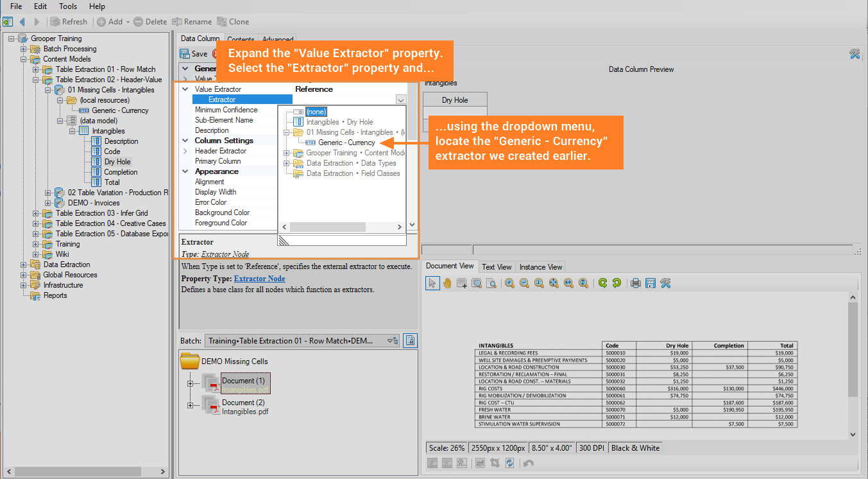Click the Save button
The image size is (868, 479).
(194, 54)
